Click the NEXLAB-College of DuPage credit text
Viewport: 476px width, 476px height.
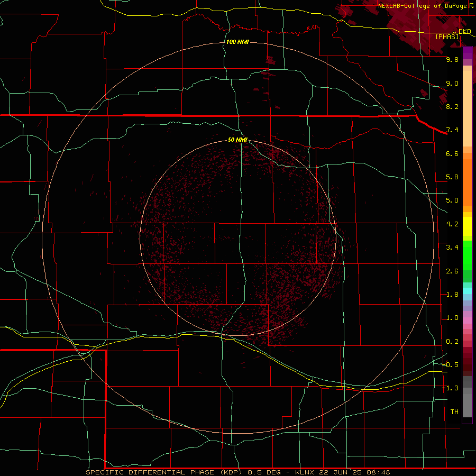point(423,6)
